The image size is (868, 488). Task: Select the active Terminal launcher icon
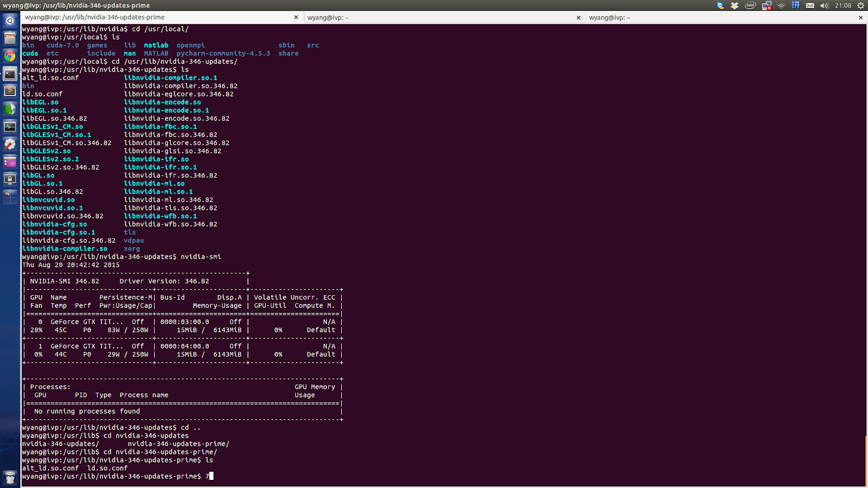point(9,73)
